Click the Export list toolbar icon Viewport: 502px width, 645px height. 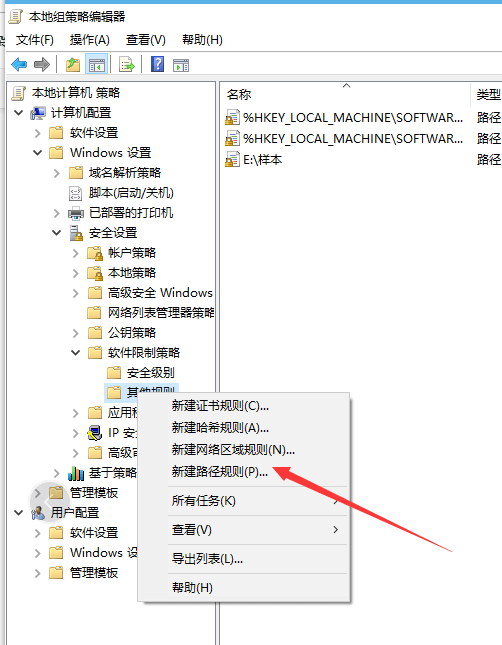click(127, 65)
